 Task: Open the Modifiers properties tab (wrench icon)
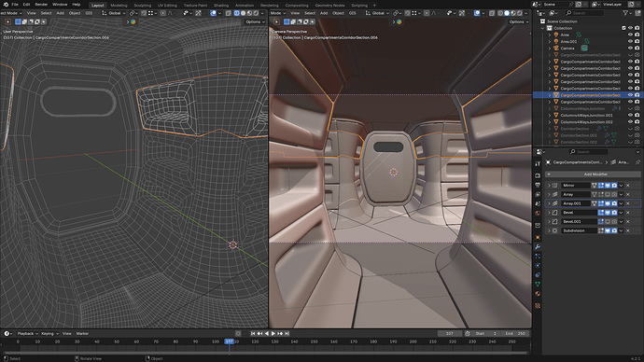538,246
